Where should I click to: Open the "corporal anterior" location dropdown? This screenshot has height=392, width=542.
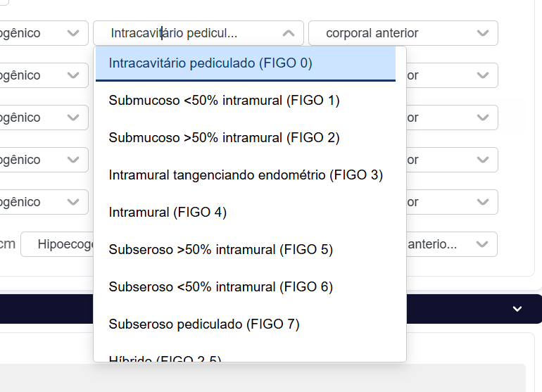[x=403, y=33]
